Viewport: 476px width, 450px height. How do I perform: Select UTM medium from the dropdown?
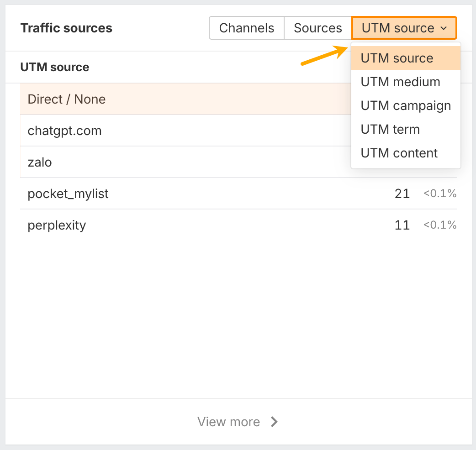[400, 82]
